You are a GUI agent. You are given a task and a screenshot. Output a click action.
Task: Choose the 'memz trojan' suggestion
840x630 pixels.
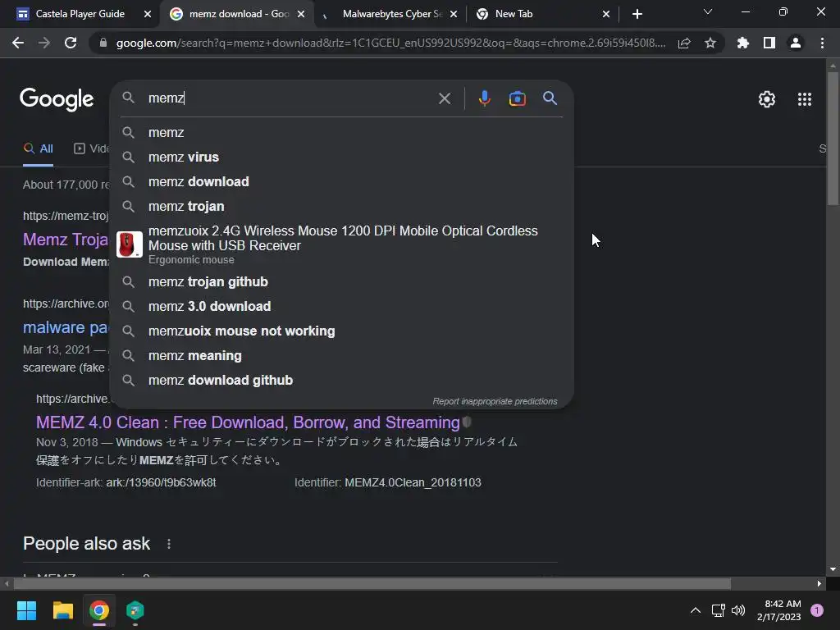342,206
